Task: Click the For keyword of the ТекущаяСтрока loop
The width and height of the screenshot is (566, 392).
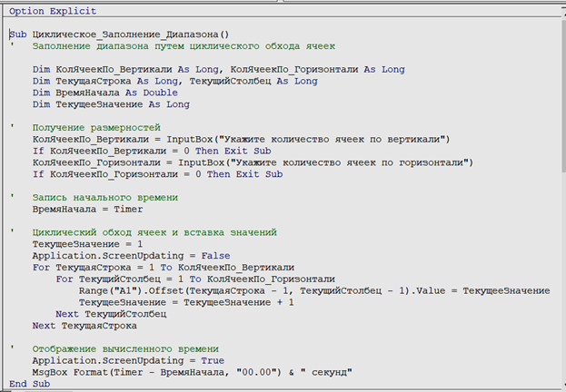Action: point(41,268)
